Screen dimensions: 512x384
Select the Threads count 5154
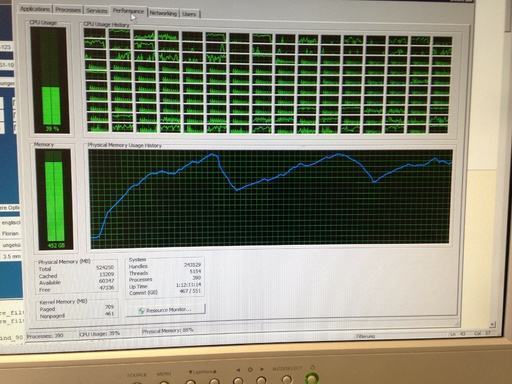(x=195, y=271)
